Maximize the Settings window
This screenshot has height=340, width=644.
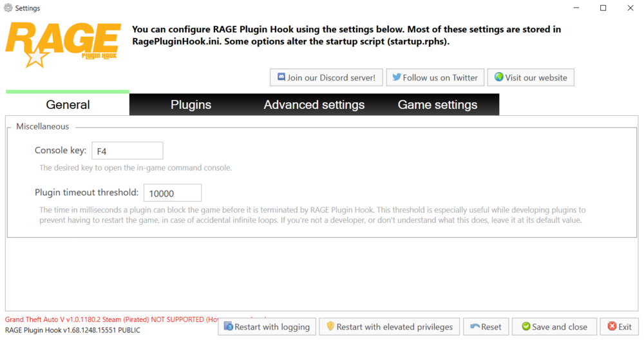click(603, 8)
